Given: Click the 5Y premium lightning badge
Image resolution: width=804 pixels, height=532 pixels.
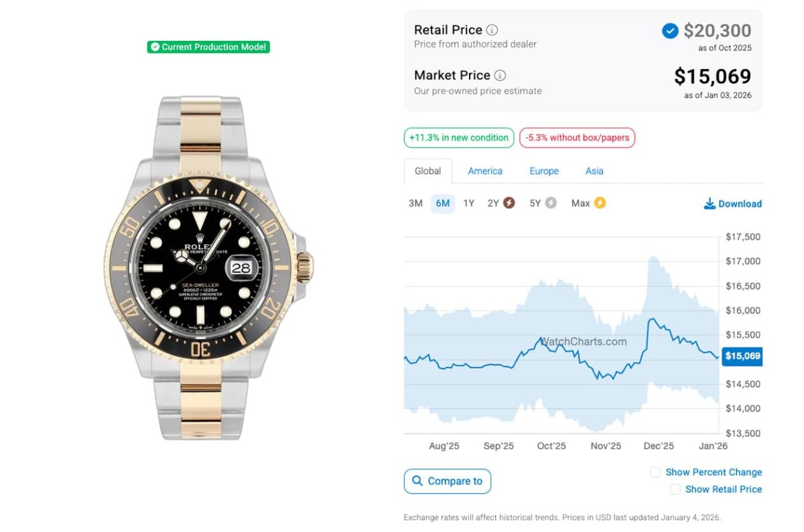Looking at the screenshot, I should click(x=551, y=203).
